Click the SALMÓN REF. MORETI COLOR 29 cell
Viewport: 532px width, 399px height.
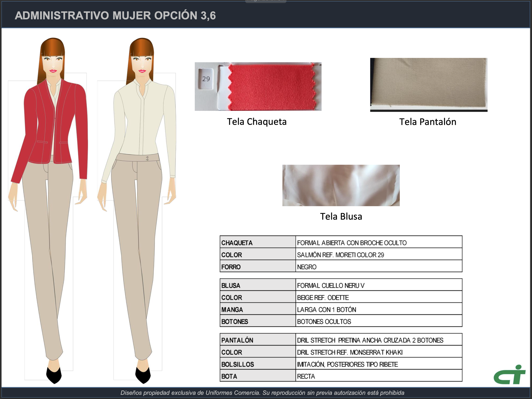(340, 255)
